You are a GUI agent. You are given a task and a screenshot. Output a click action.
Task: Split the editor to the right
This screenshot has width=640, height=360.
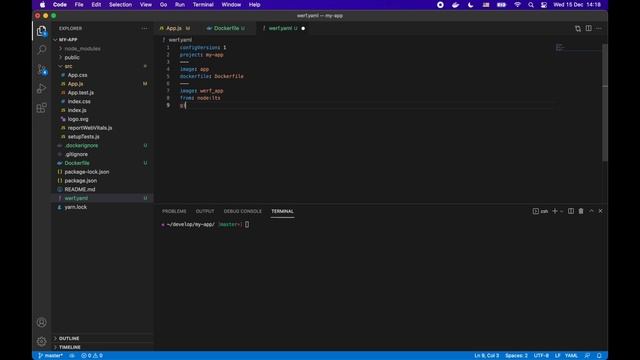[589, 29]
